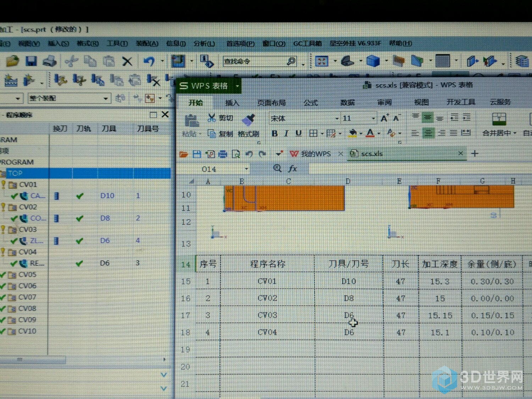Click the WPS paste clipboard icon
The height and width of the screenshot is (399, 532).
(192, 121)
